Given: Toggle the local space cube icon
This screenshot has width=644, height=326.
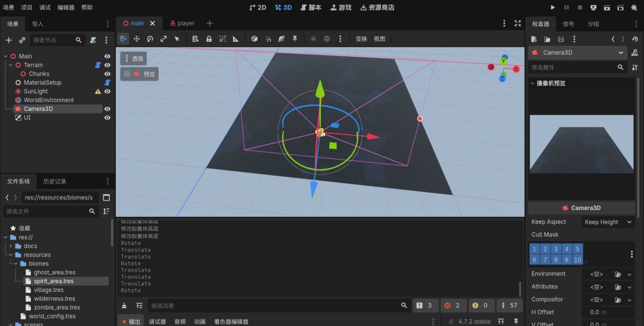Looking at the screenshot, I should (255, 39).
